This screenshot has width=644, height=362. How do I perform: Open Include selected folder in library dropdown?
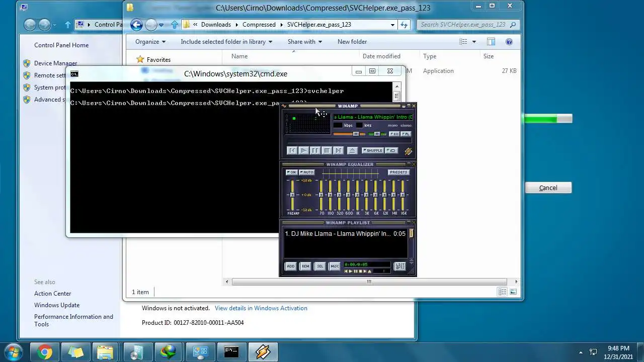click(226, 42)
